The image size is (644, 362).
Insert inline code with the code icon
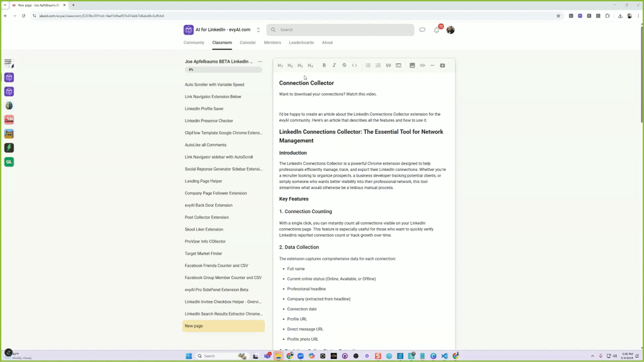pyautogui.click(x=355, y=65)
